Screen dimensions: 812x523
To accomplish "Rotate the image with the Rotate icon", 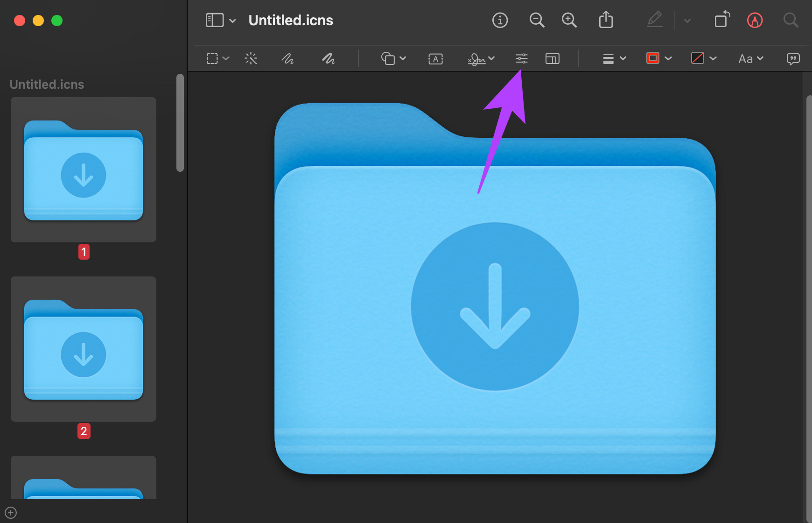I will tap(722, 20).
